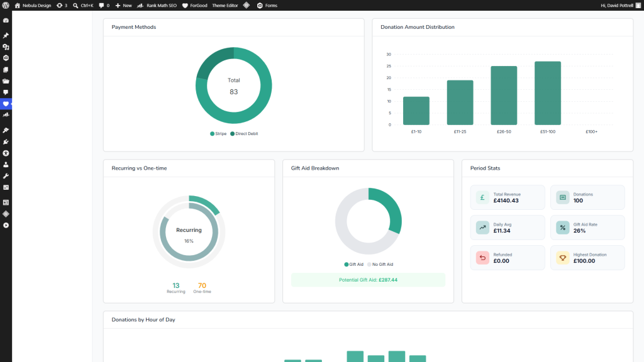Open the Ctrl+K search command
This screenshot has width=644, height=362.
(83, 5)
